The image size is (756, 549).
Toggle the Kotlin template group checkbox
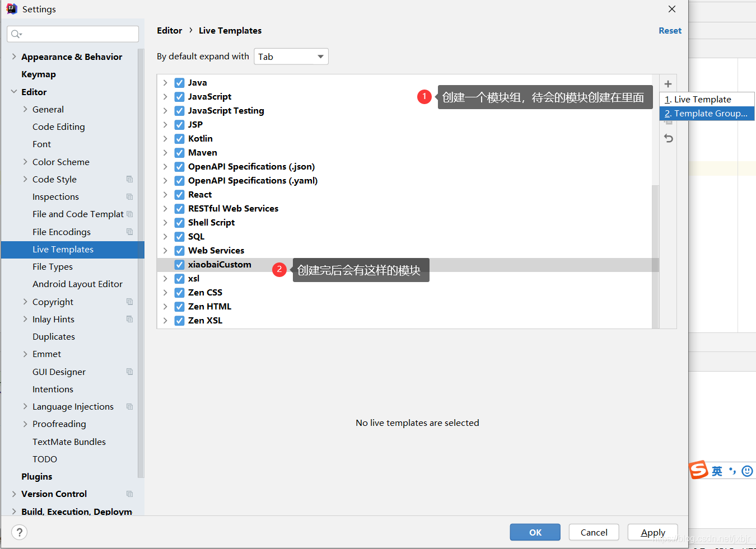click(x=179, y=139)
